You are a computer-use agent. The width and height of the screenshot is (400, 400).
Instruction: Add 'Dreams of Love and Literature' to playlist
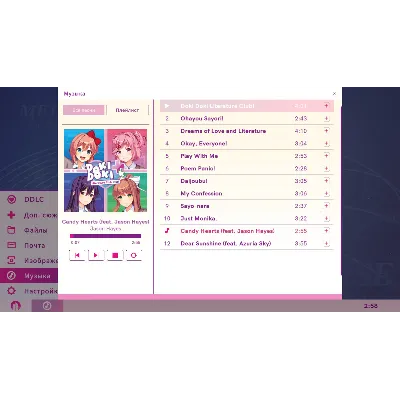326,131
